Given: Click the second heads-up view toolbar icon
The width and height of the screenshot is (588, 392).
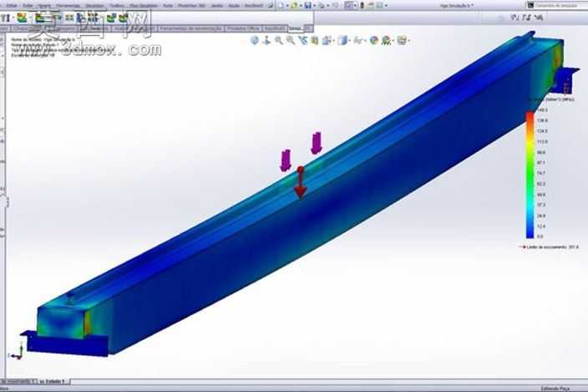Looking at the screenshot, I should (266, 40).
